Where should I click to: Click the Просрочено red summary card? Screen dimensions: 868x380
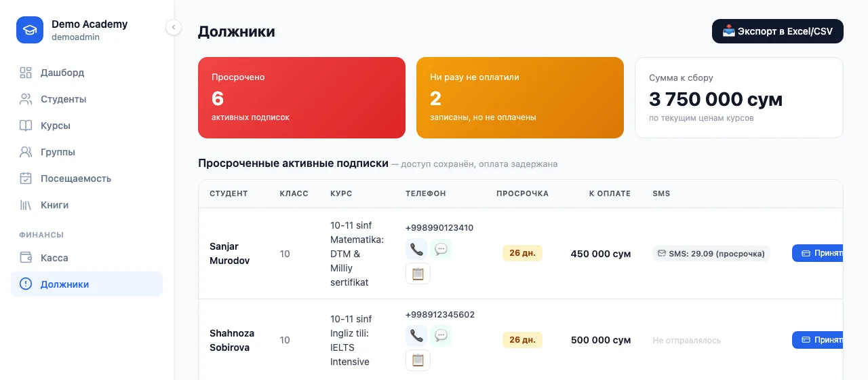point(302,98)
